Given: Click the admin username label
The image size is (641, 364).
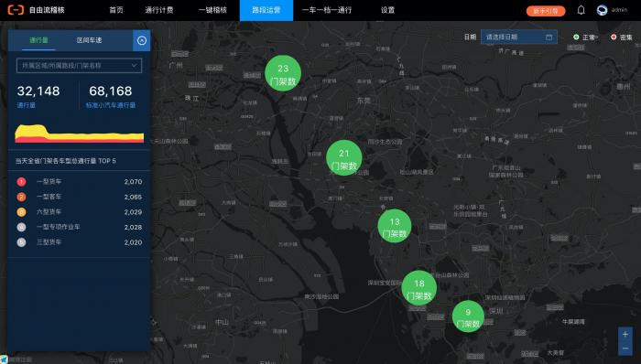Looking at the screenshot, I should [619, 10].
